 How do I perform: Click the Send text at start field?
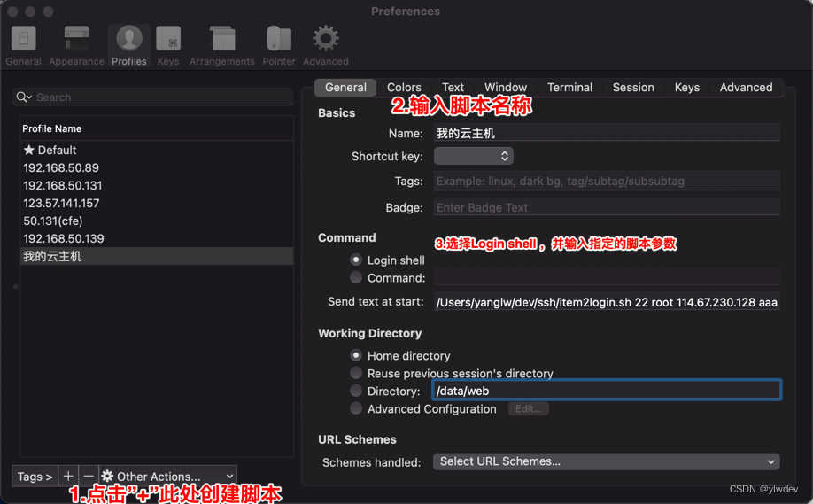click(607, 302)
